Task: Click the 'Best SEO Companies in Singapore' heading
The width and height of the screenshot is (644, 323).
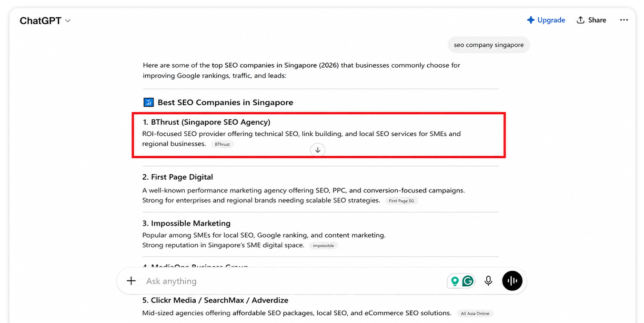Action: [x=225, y=102]
